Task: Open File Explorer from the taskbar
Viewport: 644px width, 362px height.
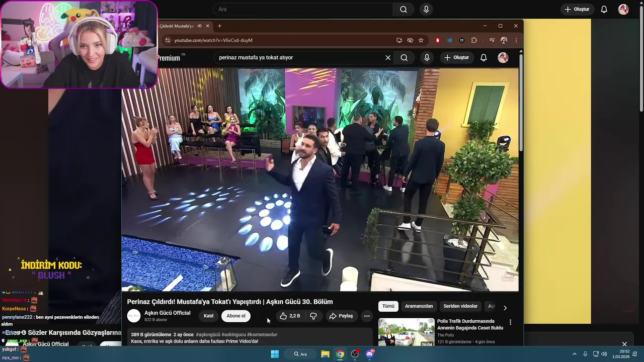Action: [325, 354]
